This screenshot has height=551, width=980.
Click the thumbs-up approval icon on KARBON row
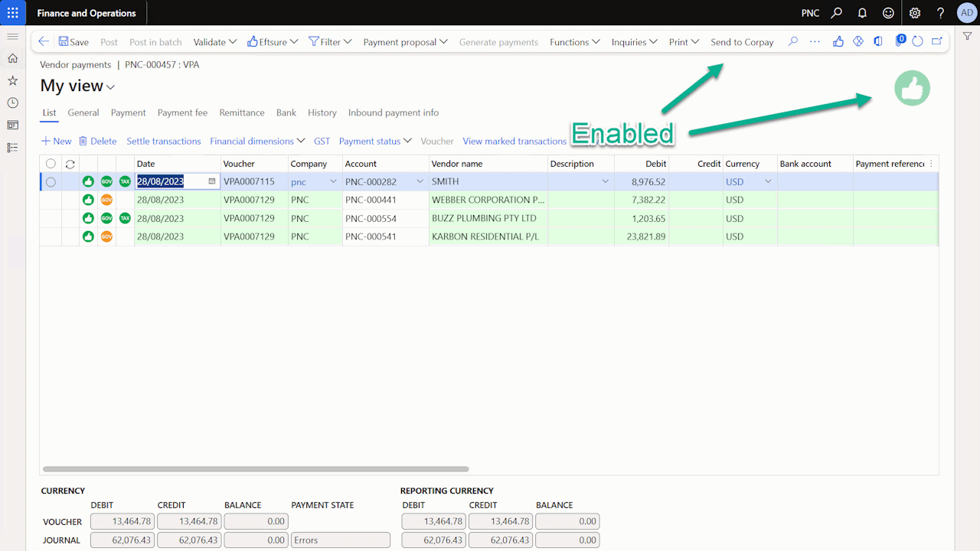88,236
